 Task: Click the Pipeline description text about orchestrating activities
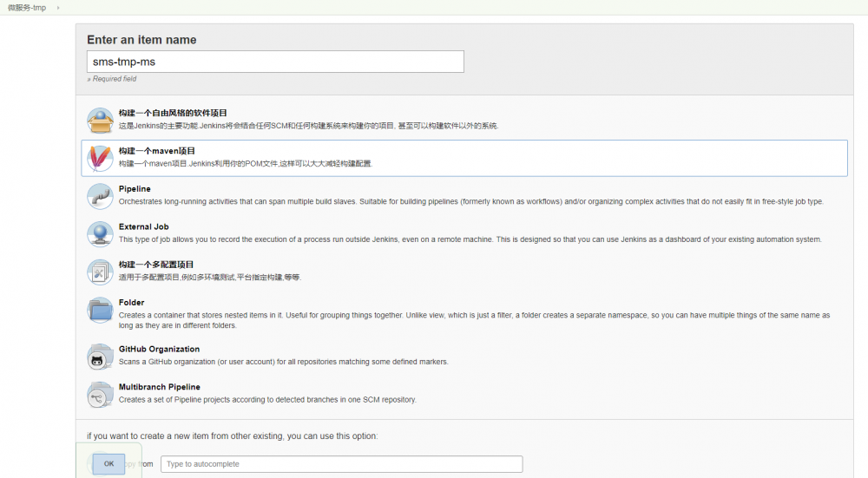470,201
